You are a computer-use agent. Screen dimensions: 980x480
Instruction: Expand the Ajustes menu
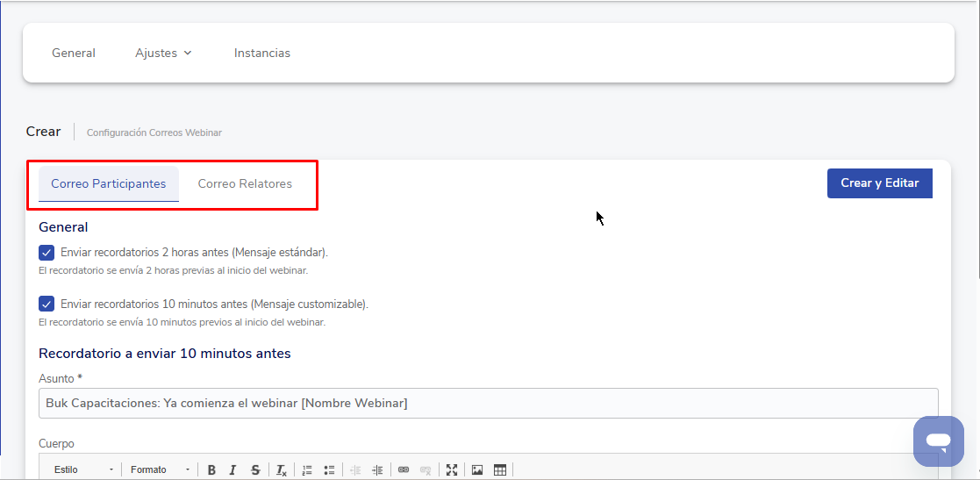tap(163, 54)
